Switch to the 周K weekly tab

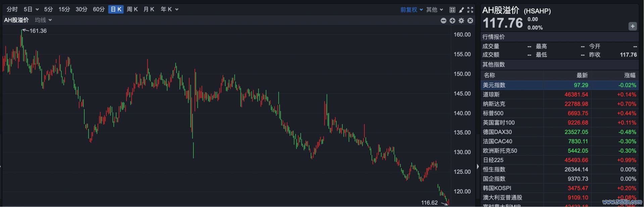coord(132,9)
